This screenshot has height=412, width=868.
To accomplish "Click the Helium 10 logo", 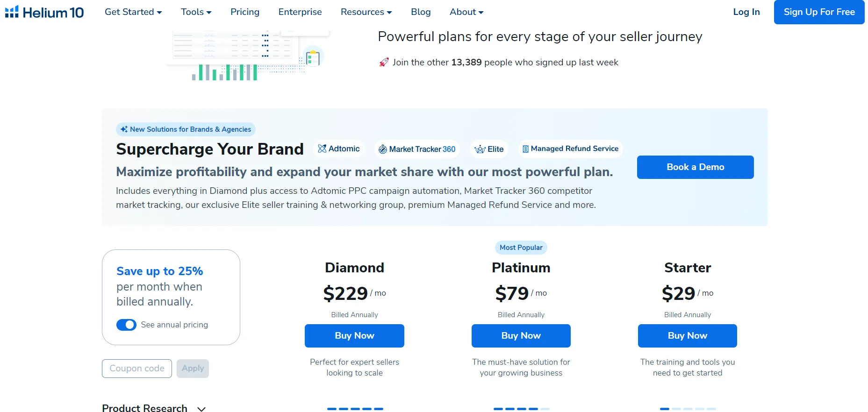I will 44,12.
